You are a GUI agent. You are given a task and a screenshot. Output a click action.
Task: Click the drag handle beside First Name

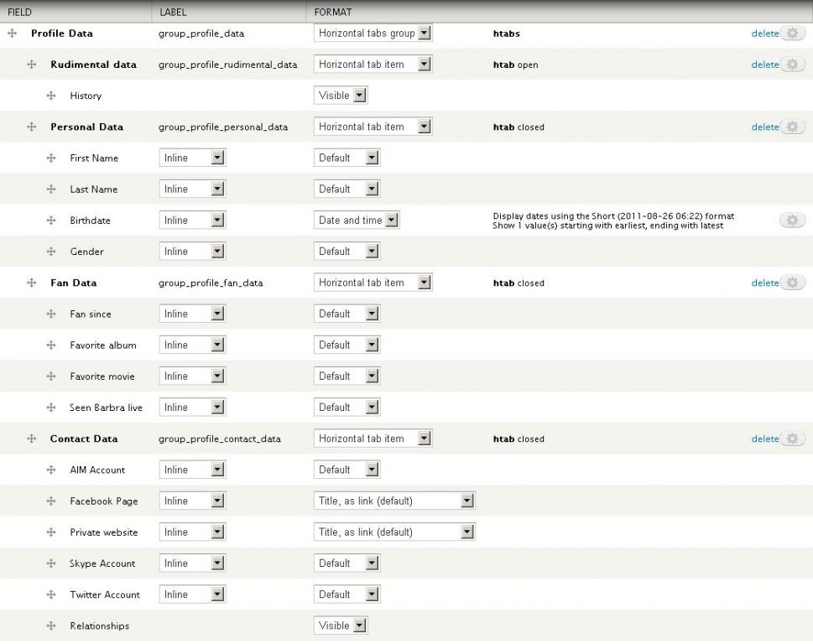[51, 158]
